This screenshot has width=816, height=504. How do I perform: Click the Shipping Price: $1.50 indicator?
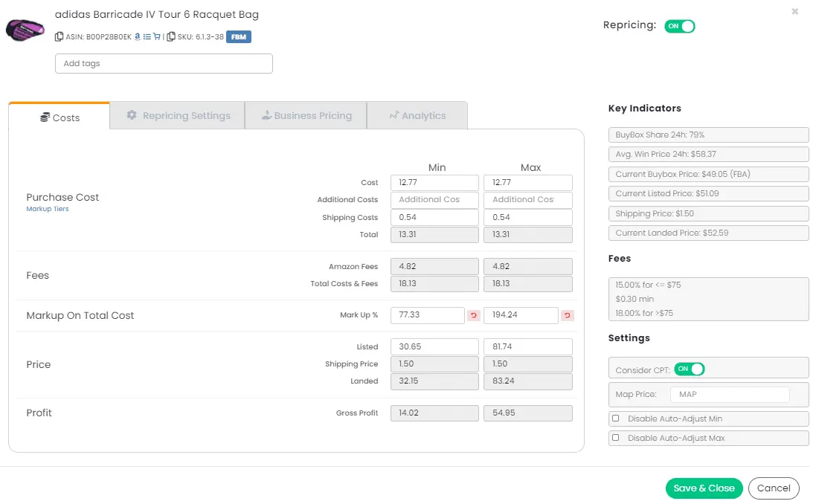tap(708, 213)
